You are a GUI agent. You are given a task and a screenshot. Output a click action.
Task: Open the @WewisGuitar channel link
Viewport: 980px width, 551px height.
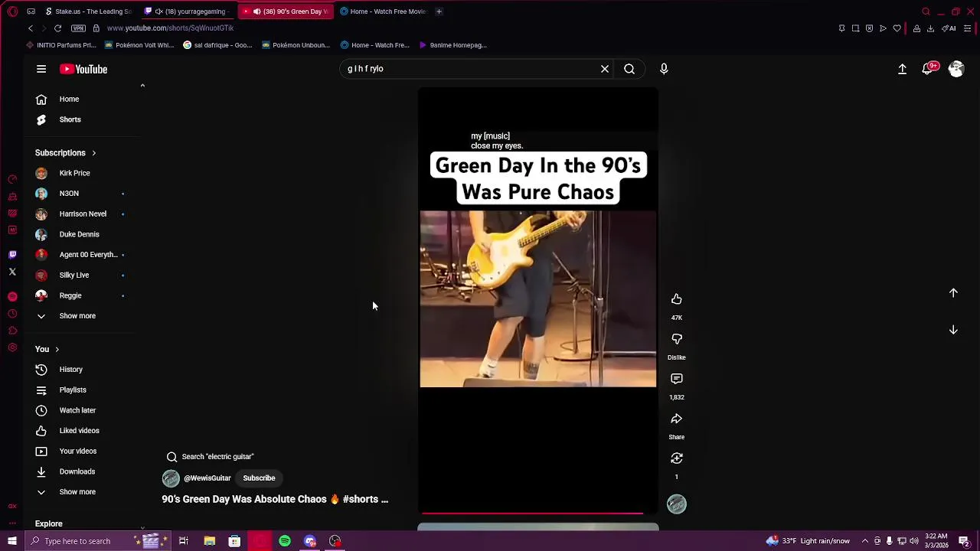[x=207, y=478]
